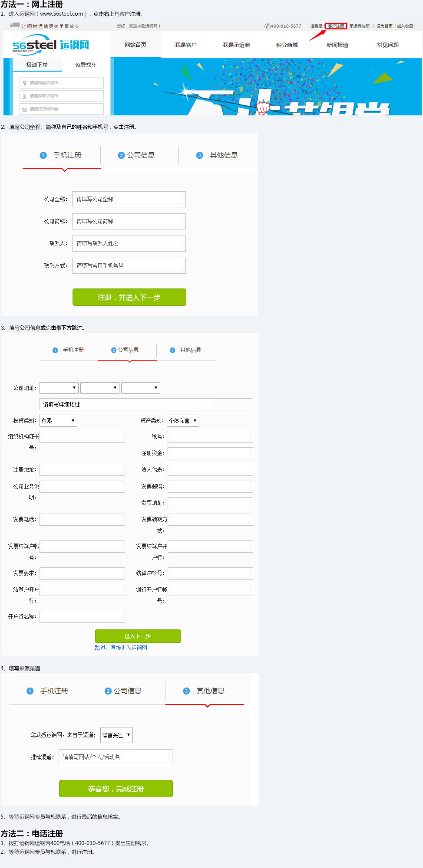Click the 请选择起点省市 input
Image resolution: width=423 pixels, height=868 pixels.
click(x=62, y=83)
